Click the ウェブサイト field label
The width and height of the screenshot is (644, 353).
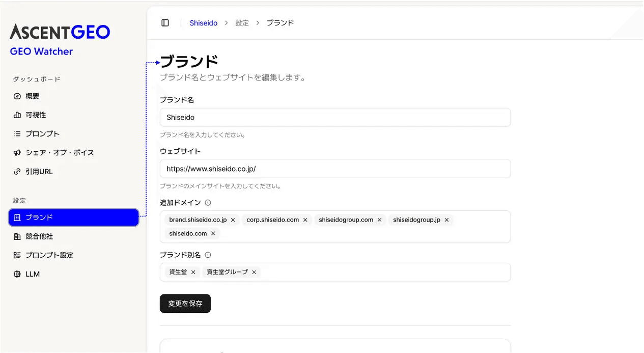[x=180, y=151]
